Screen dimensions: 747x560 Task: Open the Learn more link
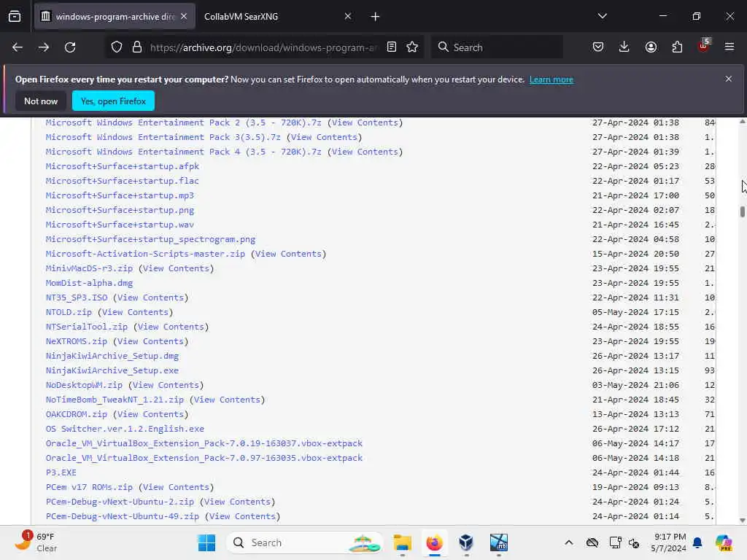(551, 79)
